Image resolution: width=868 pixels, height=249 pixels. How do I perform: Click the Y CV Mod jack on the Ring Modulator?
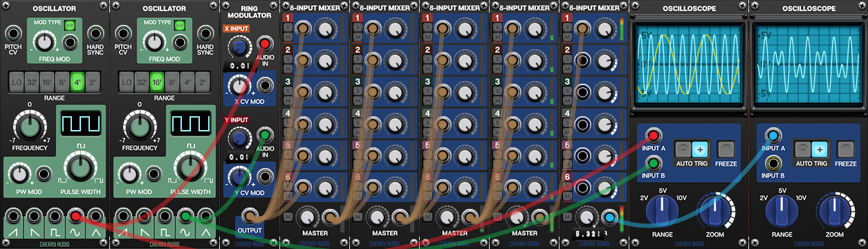[x=264, y=176]
